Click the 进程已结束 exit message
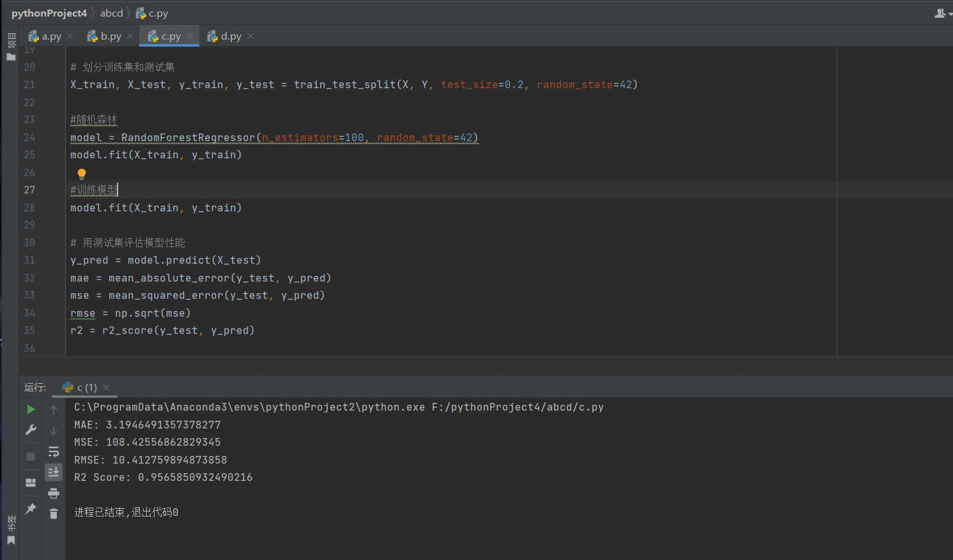This screenshot has width=953, height=560. click(126, 512)
